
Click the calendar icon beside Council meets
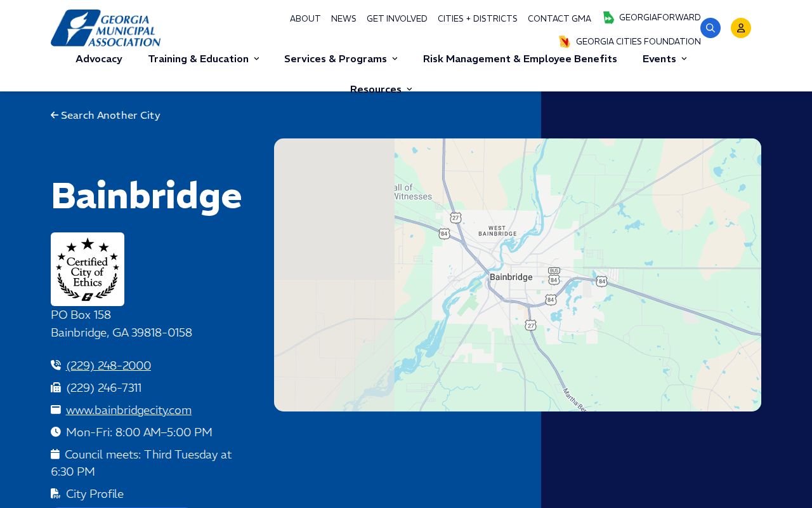[55, 454]
